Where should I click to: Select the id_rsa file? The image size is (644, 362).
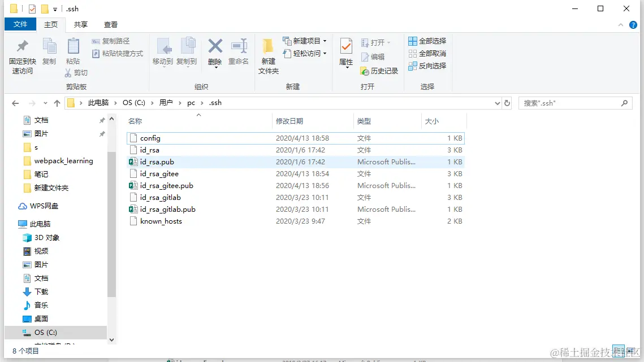pos(296,150)
